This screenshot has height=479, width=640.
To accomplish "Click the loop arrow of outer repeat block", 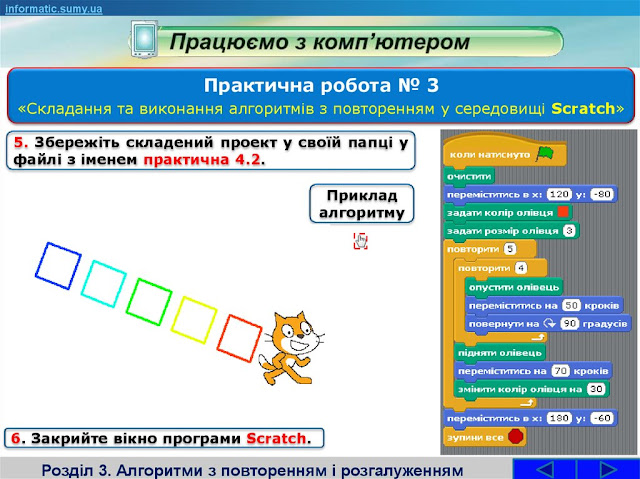I will [527, 403].
